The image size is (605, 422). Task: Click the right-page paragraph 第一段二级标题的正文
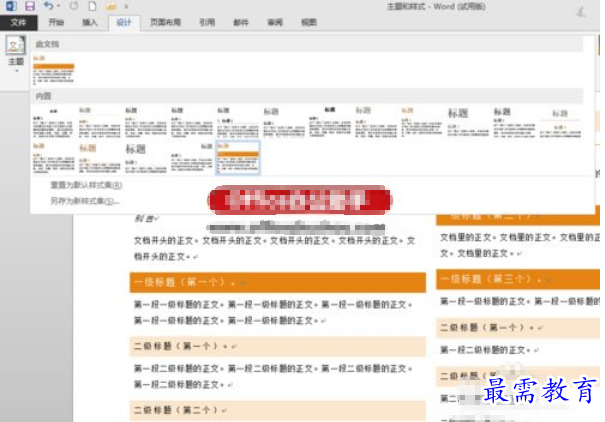[x=489, y=350]
